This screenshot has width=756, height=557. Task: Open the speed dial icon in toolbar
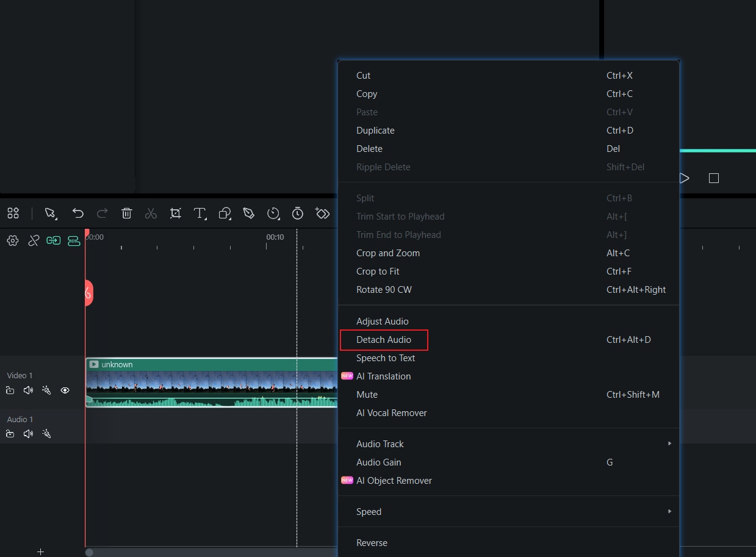click(x=273, y=213)
